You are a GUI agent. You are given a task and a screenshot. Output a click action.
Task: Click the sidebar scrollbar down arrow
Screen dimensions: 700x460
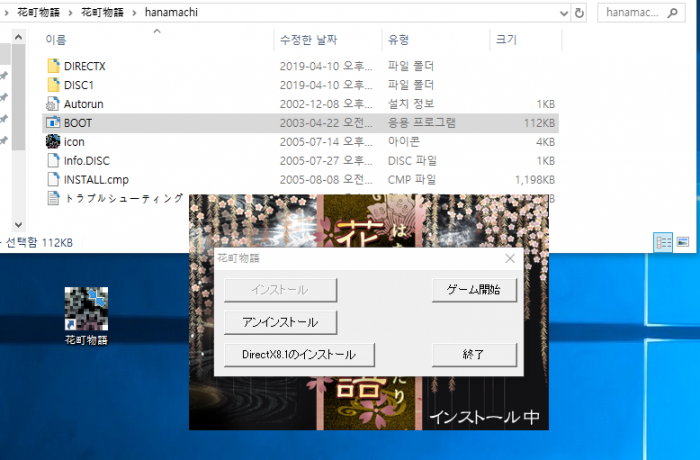[18, 225]
